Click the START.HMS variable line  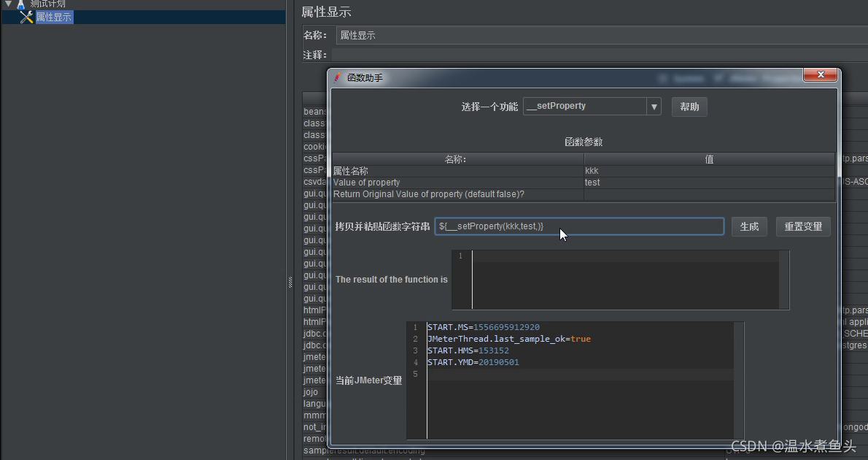point(468,350)
